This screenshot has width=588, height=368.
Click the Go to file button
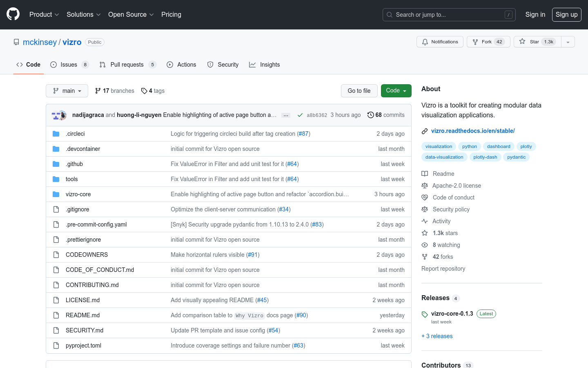[359, 91]
